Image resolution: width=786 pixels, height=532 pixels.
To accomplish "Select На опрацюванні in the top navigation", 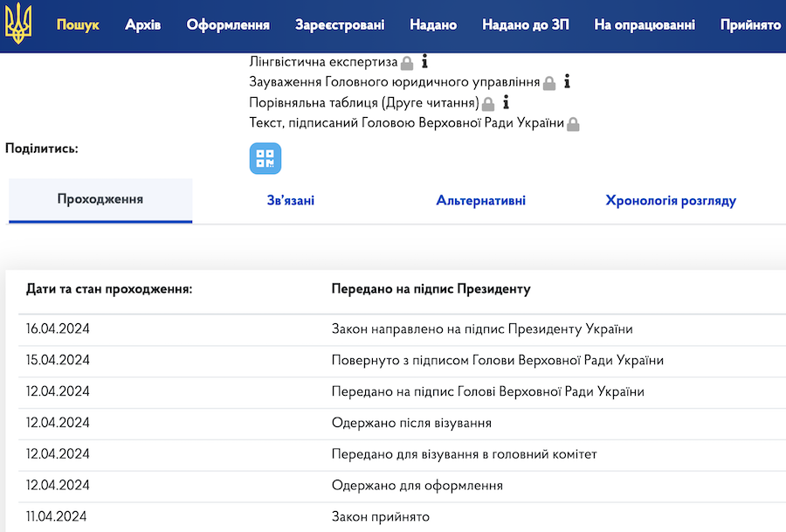I will (x=645, y=24).
